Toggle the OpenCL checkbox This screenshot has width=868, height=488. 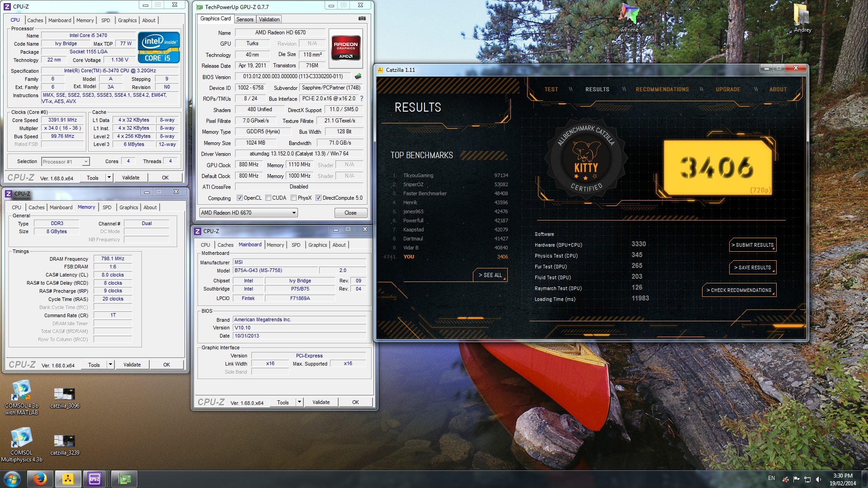click(x=240, y=198)
